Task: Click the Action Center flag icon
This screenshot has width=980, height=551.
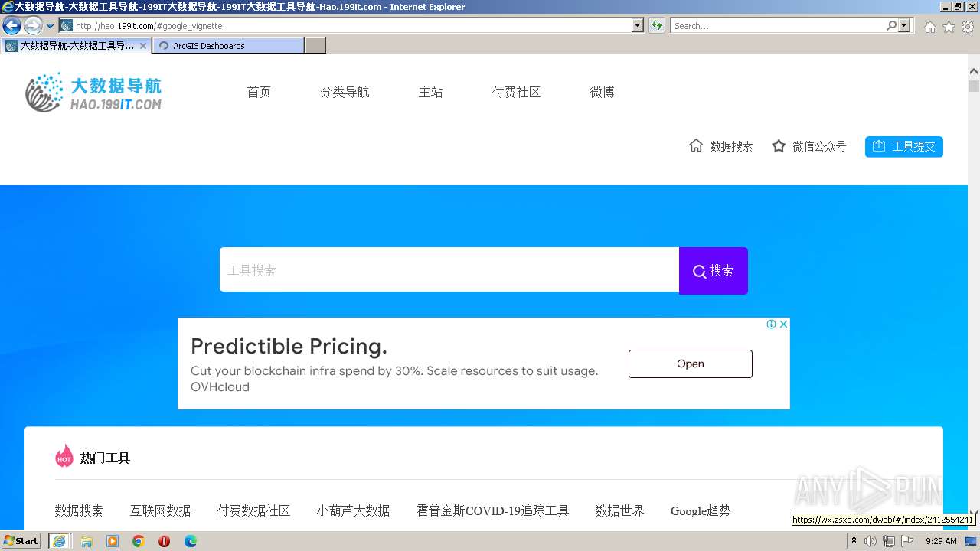Action: tap(907, 541)
